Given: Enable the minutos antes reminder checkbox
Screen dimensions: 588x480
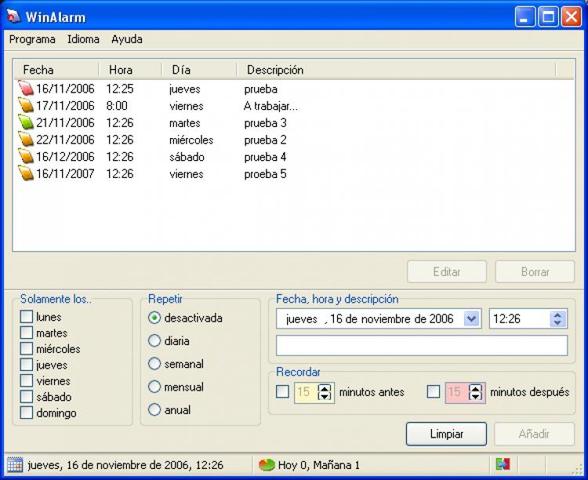Looking at the screenshot, I should [282, 392].
